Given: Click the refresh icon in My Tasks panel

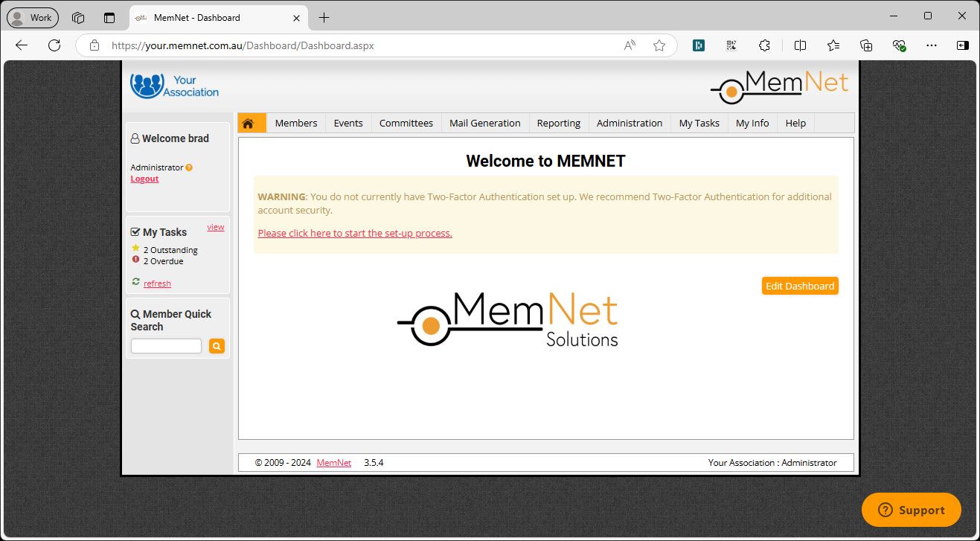Looking at the screenshot, I should [136, 283].
